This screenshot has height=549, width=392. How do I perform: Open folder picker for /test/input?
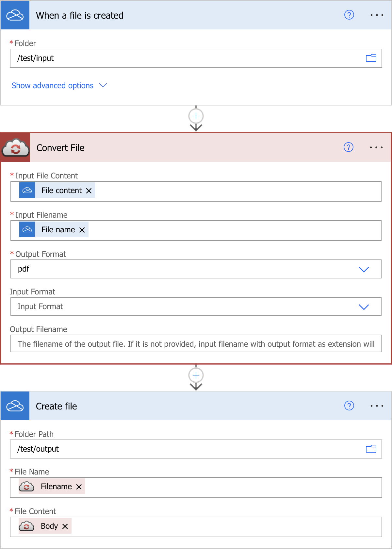point(371,58)
